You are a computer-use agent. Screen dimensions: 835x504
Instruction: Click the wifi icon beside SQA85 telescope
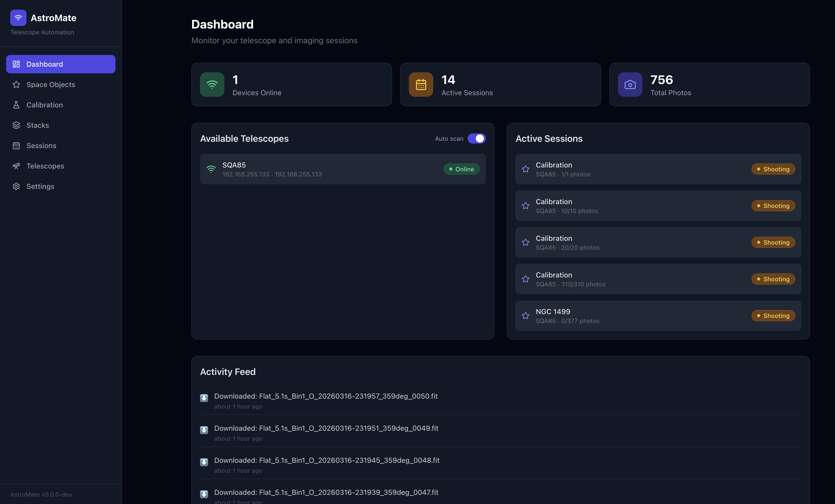211,169
